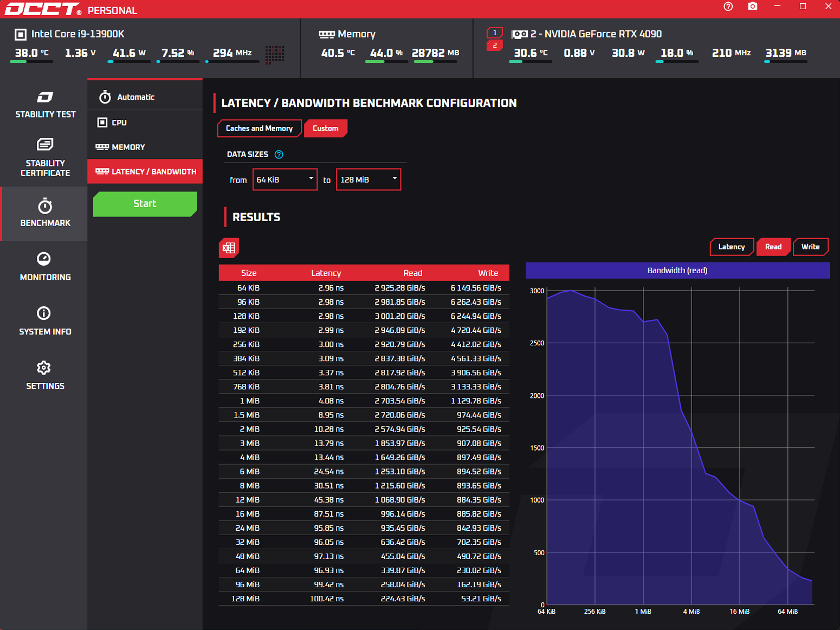
Task: Click the GPU temperature 30.6 °C reading
Action: click(531, 53)
